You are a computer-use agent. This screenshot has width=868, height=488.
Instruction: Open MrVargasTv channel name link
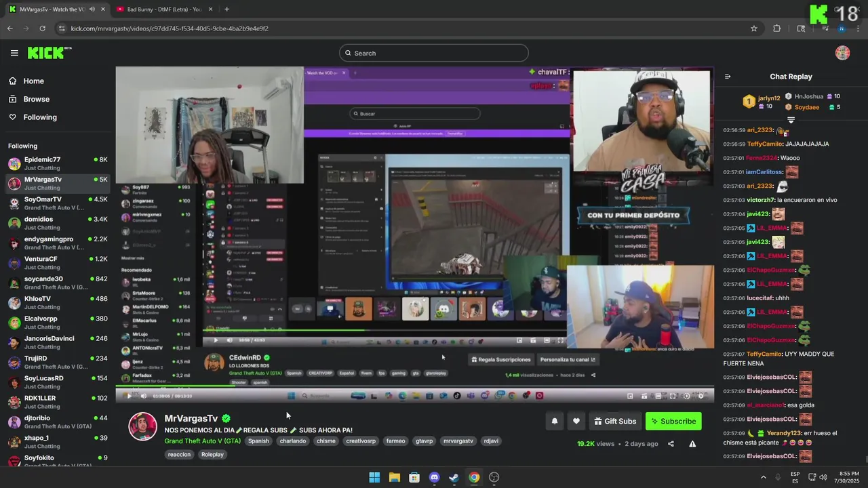pyautogui.click(x=191, y=419)
